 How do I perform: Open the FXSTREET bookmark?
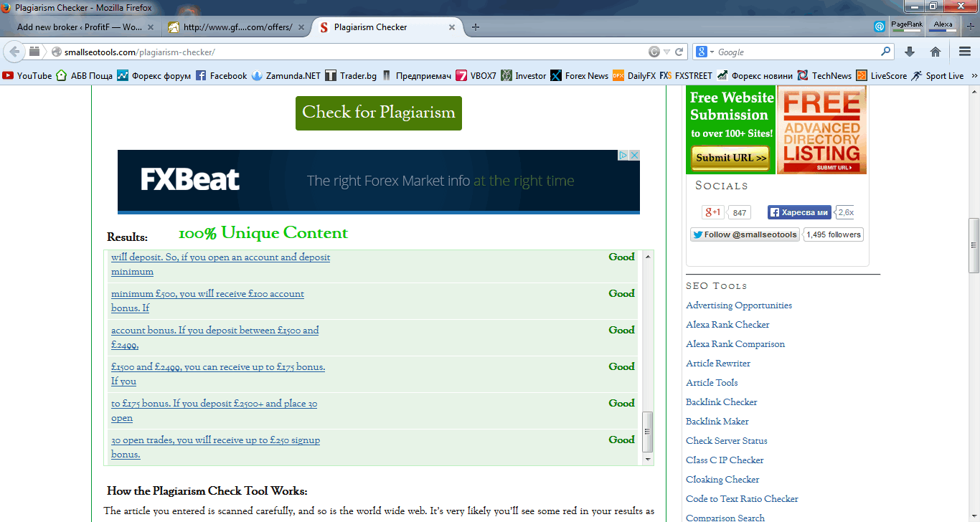pos(687,75)
